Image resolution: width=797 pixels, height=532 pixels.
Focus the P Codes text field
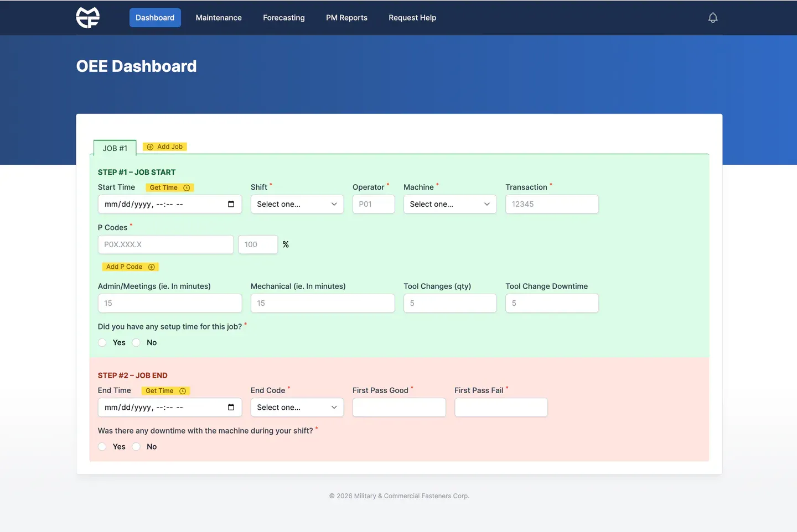point(165,244)
